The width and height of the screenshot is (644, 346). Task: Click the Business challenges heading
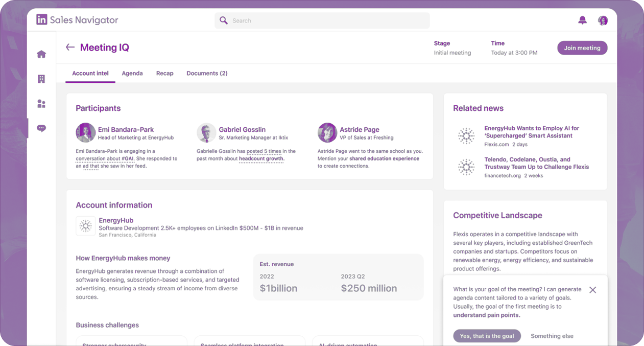[x=107, y=325]
